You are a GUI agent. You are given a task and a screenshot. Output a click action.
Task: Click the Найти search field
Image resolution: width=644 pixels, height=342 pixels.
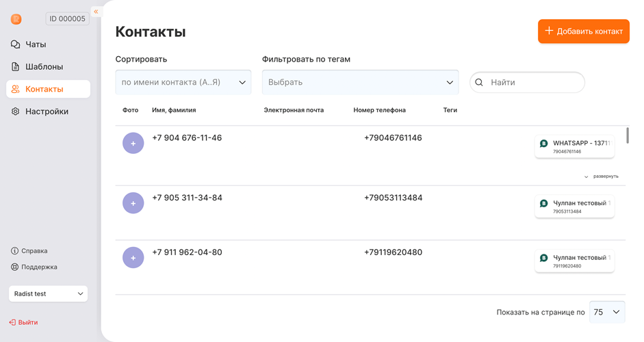(x=528, y=82)
